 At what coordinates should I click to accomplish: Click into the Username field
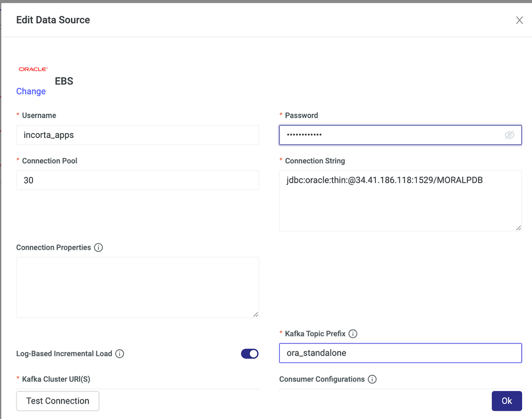[x=137, y=135]
